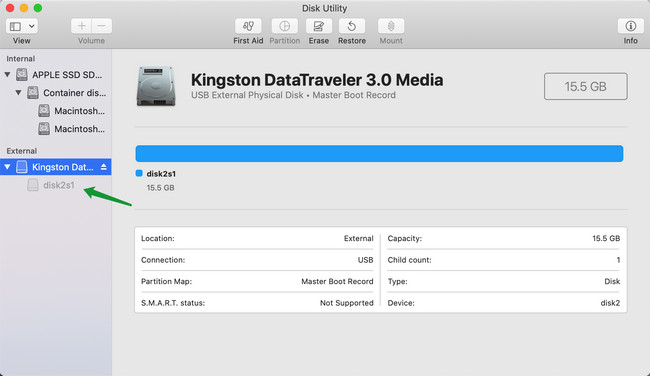Click the Internal section header

tap(20, 59)
